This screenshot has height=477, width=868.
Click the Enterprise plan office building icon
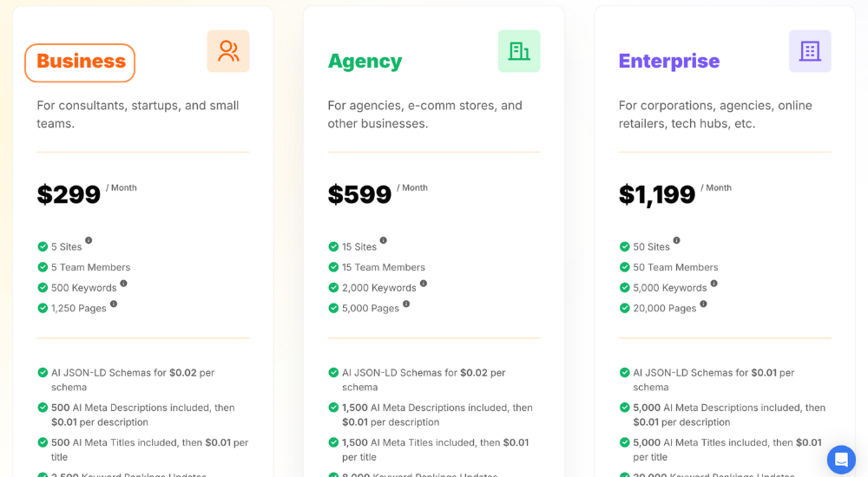point(810,51)
